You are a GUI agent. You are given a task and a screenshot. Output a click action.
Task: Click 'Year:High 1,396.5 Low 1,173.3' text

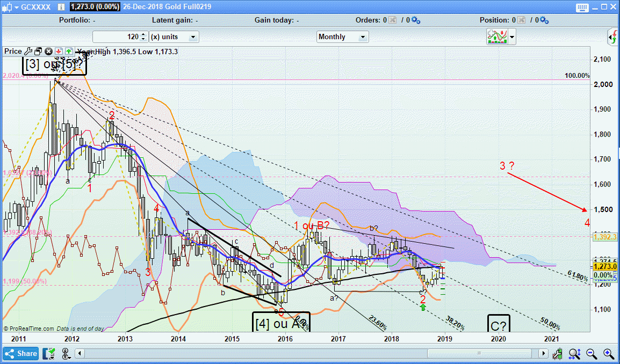tap(127, 52)
